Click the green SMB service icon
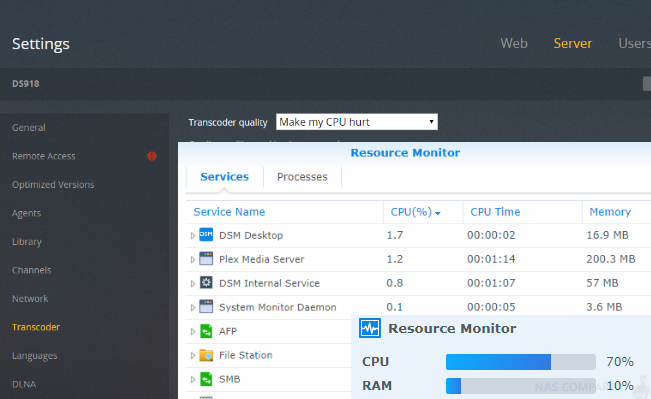The height and width of the screenshot is (399, 651). click(206, 379)
